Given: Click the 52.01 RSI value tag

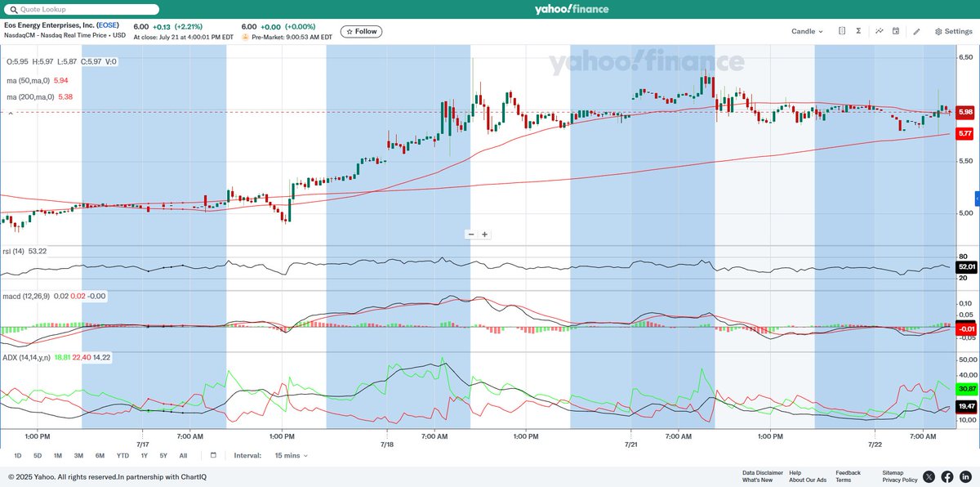Looking at the screenshot, I should pyautogui.click(x=966, y=267).
